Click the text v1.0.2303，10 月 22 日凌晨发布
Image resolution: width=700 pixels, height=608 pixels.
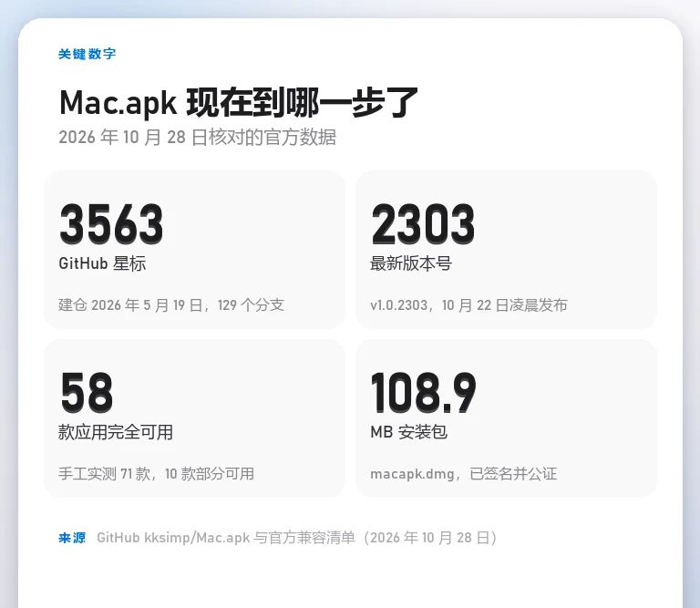[468, 304]
